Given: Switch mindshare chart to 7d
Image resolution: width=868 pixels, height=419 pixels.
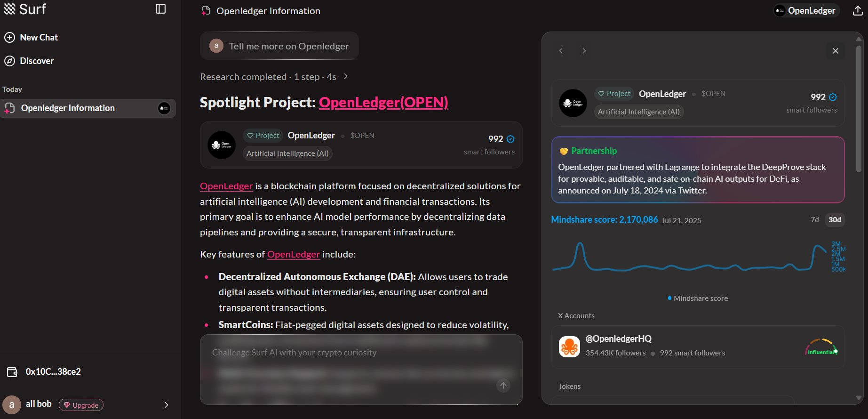Looking at the screenshot, I should click(x=814, y=220).
